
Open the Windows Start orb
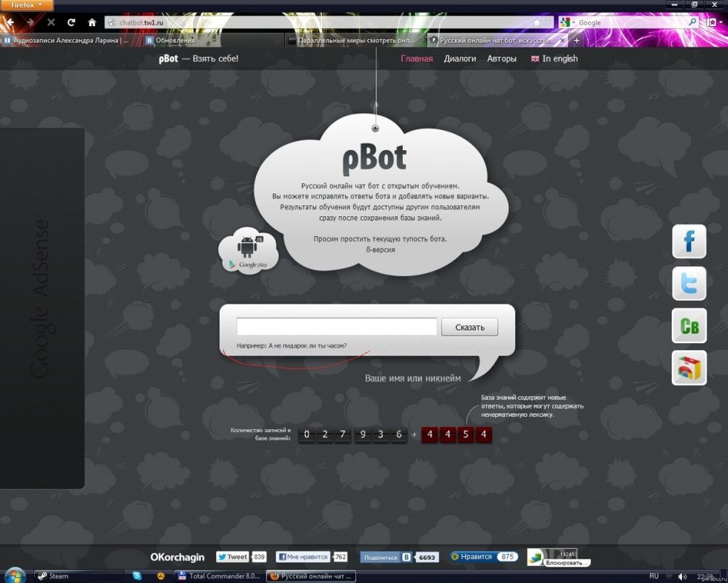click(15, 576)
